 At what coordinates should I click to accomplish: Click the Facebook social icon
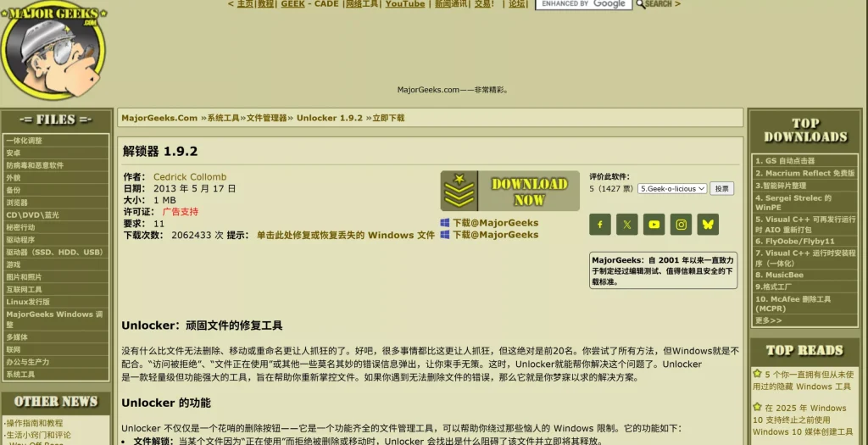(x=600, y=225)
